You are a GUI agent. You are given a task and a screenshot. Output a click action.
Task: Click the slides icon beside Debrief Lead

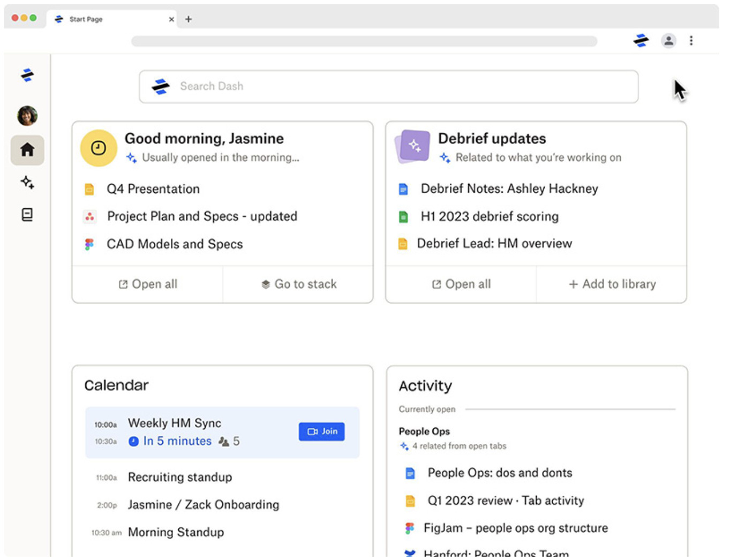403,244
